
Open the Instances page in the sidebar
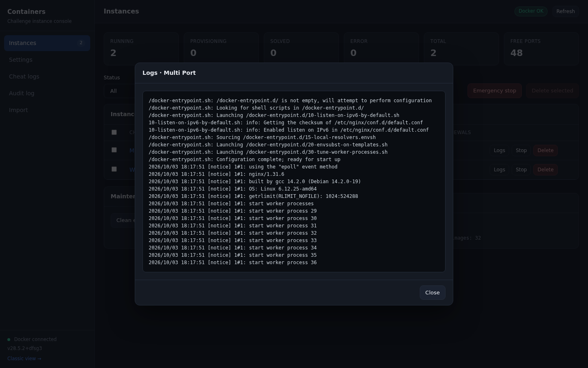[47, 43]
